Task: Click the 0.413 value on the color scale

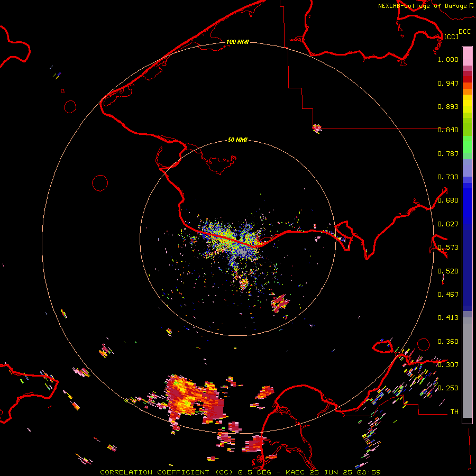Action: click(x=448, y=318)
